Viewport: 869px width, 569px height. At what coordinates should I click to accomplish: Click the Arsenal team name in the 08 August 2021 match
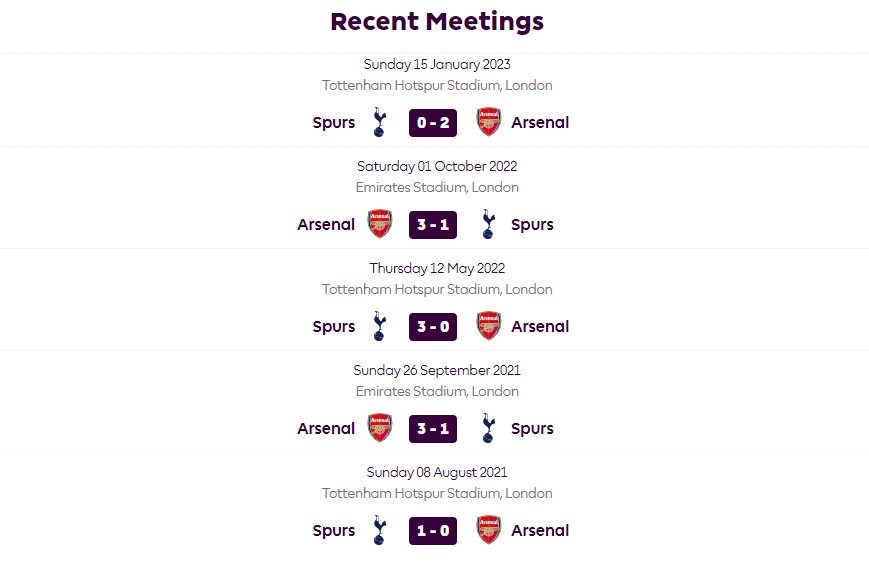(540, 530)
